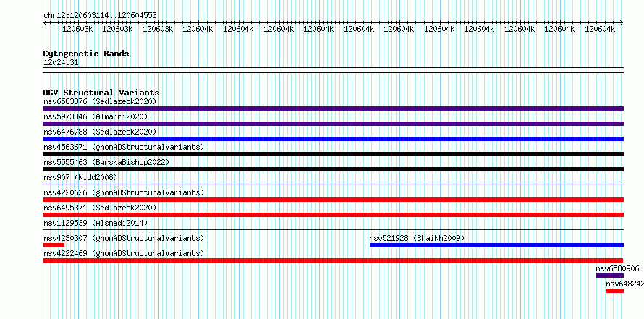Select the thin blue line under nsv907
Image resolution: width=644 pixels, height=319 pixels.
tap(333, 184)
